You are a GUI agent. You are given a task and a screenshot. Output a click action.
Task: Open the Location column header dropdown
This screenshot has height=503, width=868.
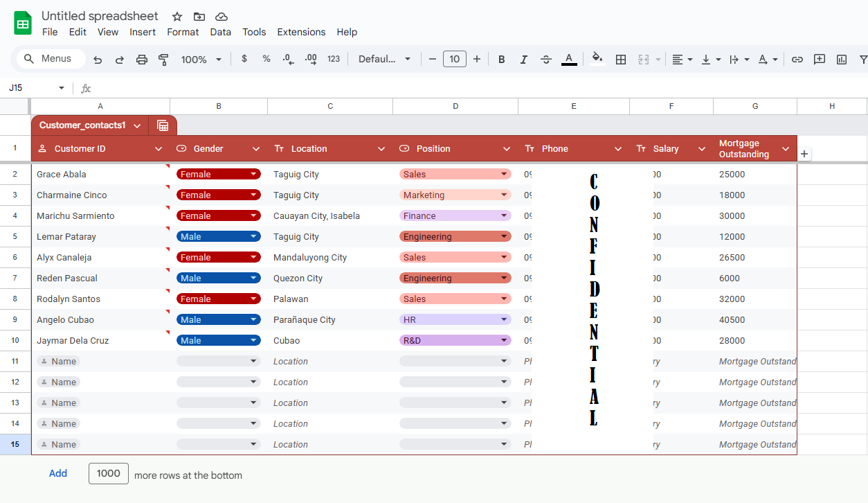tap(381, 149)
